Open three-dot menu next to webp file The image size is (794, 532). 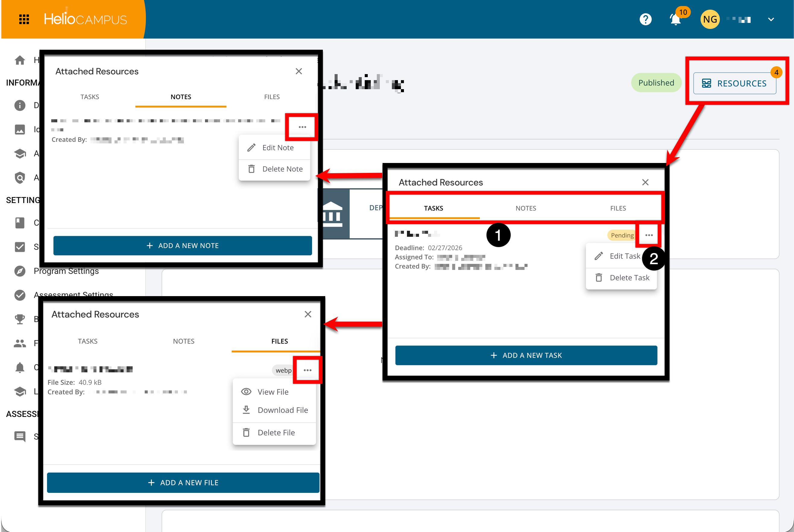click(x=307, y=370)
